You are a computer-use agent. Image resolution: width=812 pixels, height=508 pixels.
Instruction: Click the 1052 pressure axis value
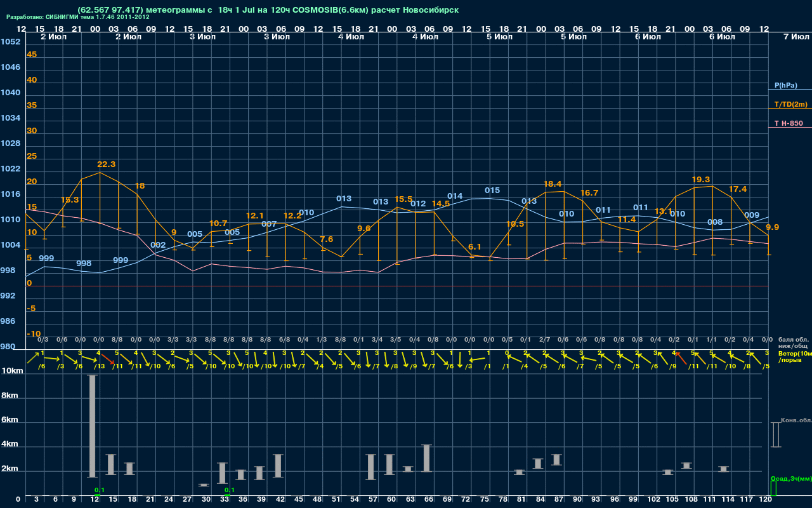click(x=10, y=41)
